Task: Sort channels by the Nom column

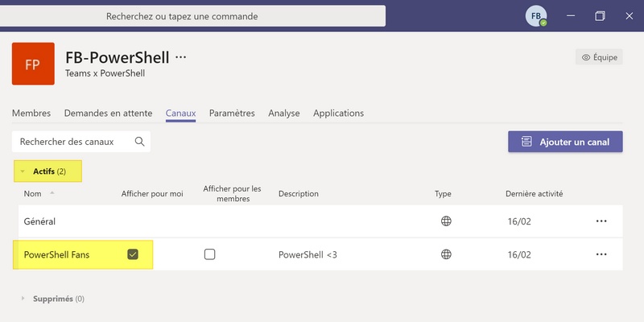Action: tap(33, 194)
